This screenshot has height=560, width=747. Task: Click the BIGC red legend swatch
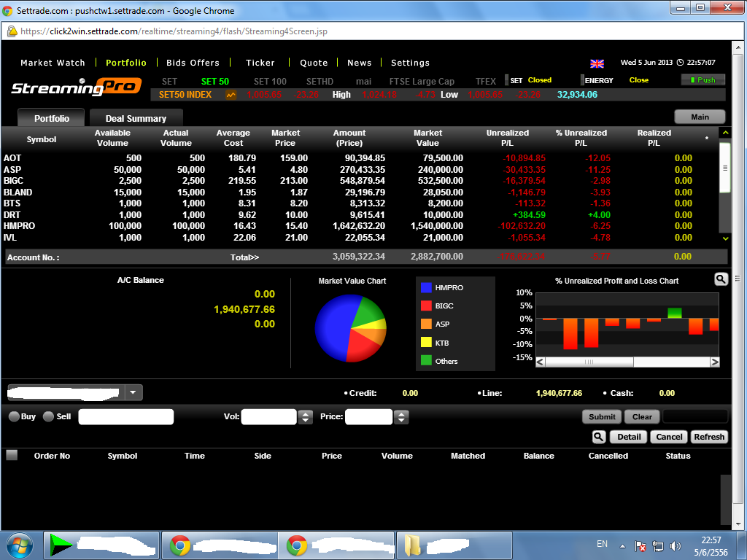(x=426, y=306)
